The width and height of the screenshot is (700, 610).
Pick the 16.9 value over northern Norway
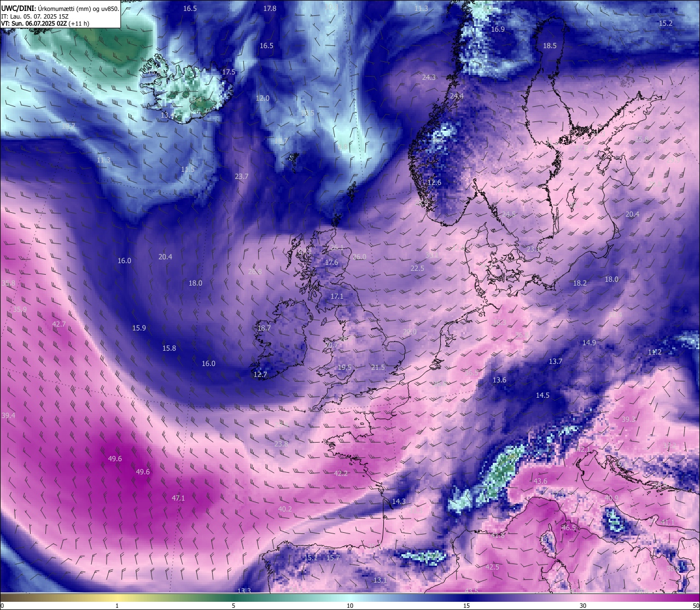498,30
